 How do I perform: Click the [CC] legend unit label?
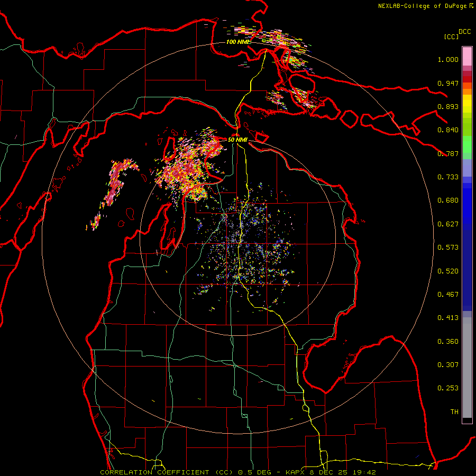(x=451, y=36)
